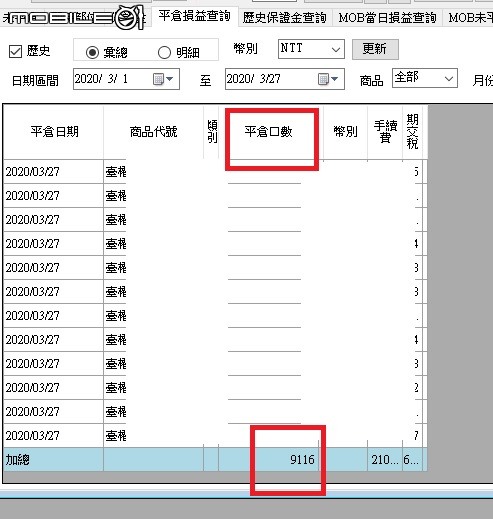This screenshot has height=519, width=493.
Task: Click the 手續費 column header
Action: [x=385, y=132]
